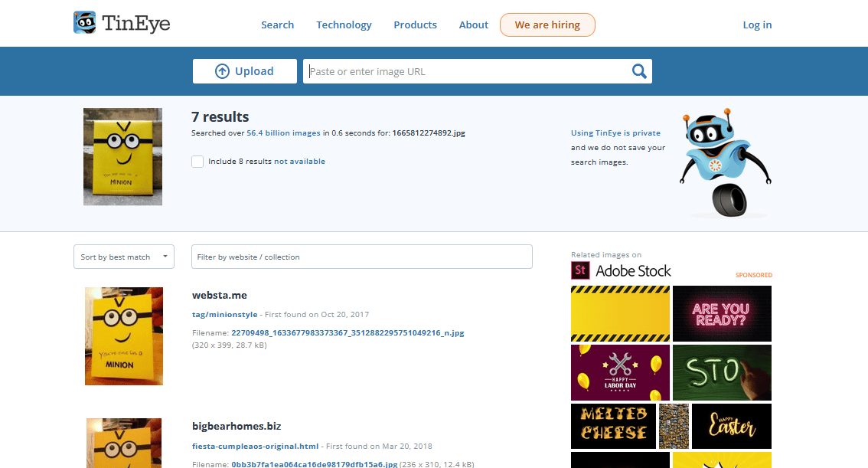Open the 56.4 billion images link

click(x=283, y=133)
